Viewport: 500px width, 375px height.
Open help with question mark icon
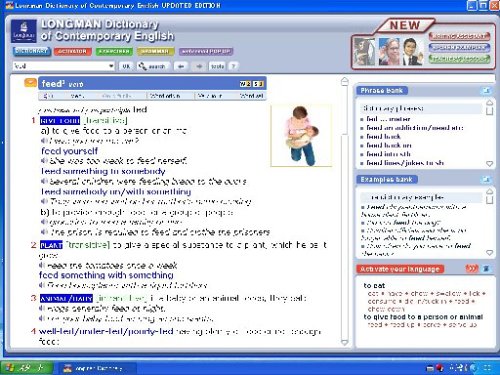[x=233, y=66]
